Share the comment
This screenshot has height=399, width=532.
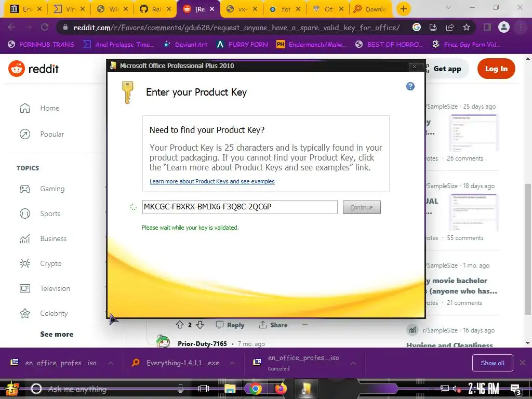(273, 325)
